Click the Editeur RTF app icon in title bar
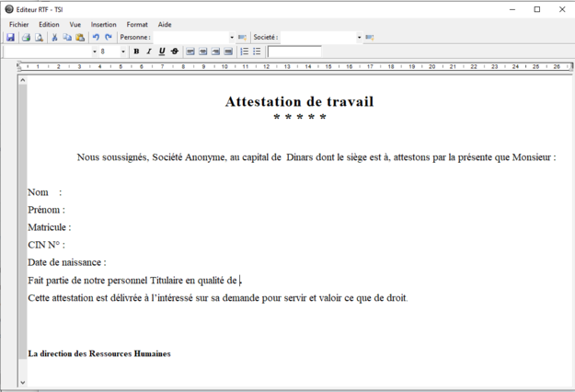 [9, 9]
